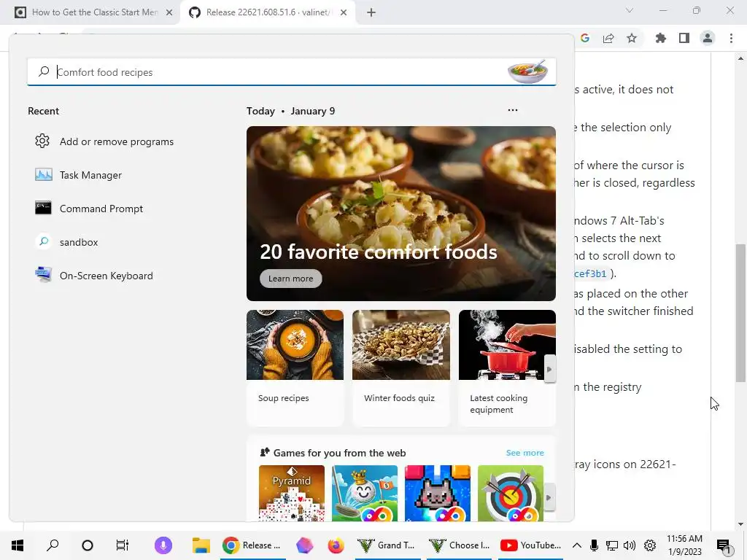Open the pixel cat game tile
This screenshot has width=747, height=560.
click(x=438, y=493)
